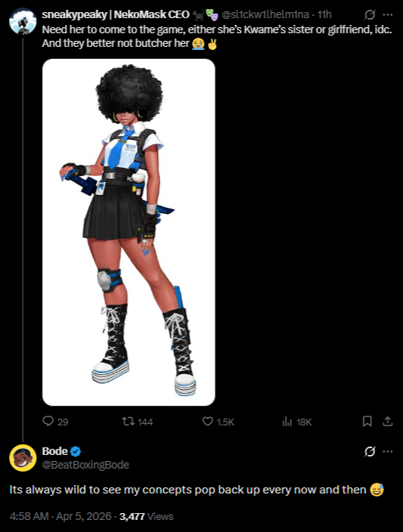Open the 4:58 AM Apr 5, 2026 timestamp
The image size is (403, 532).
point(60,516)
